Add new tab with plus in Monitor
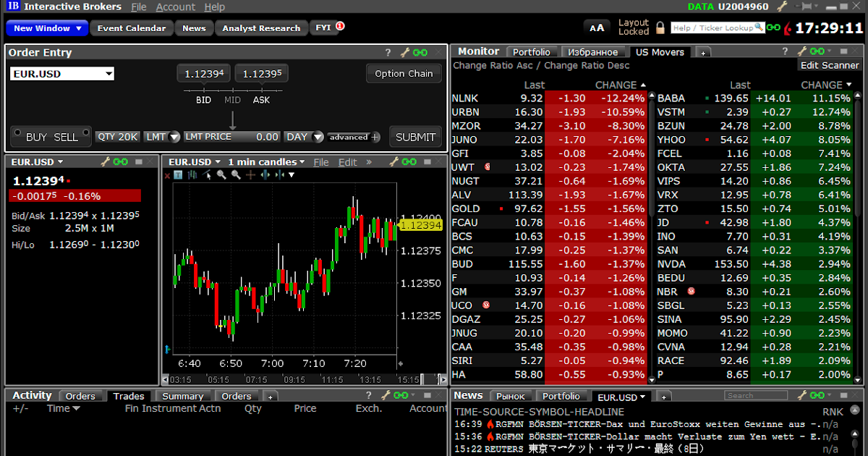The image size is (868, 456). [x=702, y=53]
